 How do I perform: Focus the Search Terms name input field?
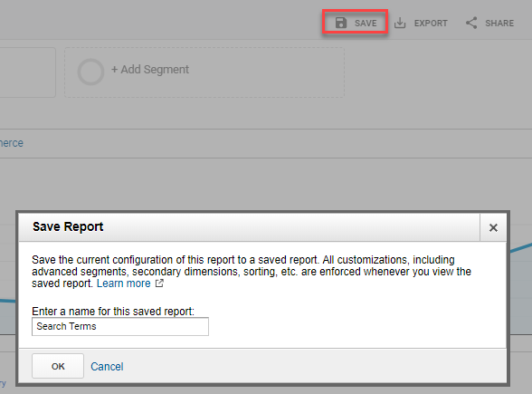click(120, 326)
